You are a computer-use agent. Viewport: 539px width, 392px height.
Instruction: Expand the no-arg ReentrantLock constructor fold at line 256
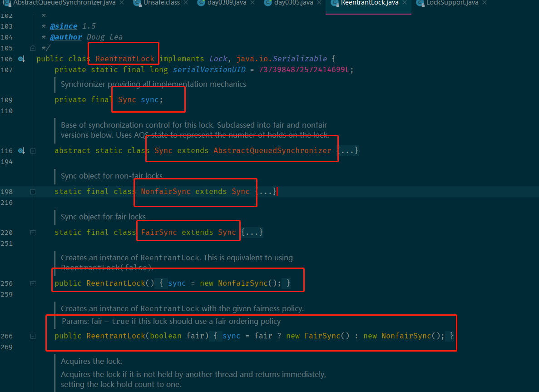(x=33, y=283)
